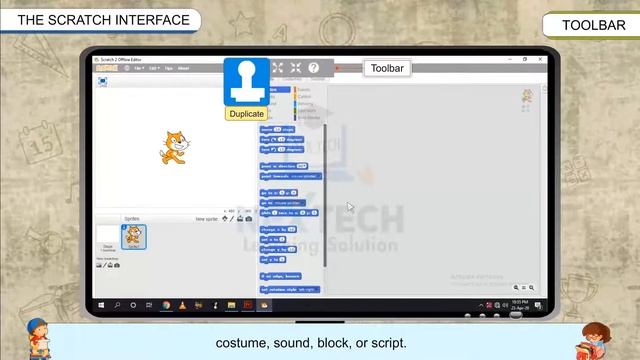Open mouse-pointer dropdown in go to block
The height and width of the screenshot is (360, 640).
click(288, 203)
